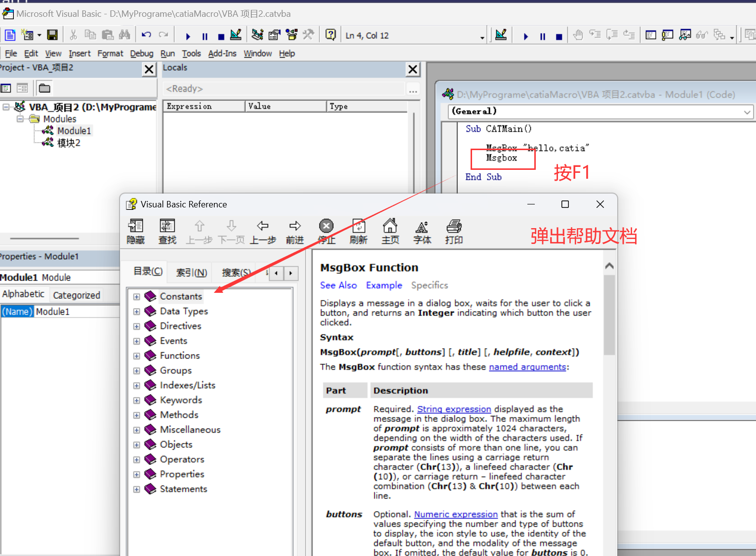Open the Tools menu

[x=192, y=53]
